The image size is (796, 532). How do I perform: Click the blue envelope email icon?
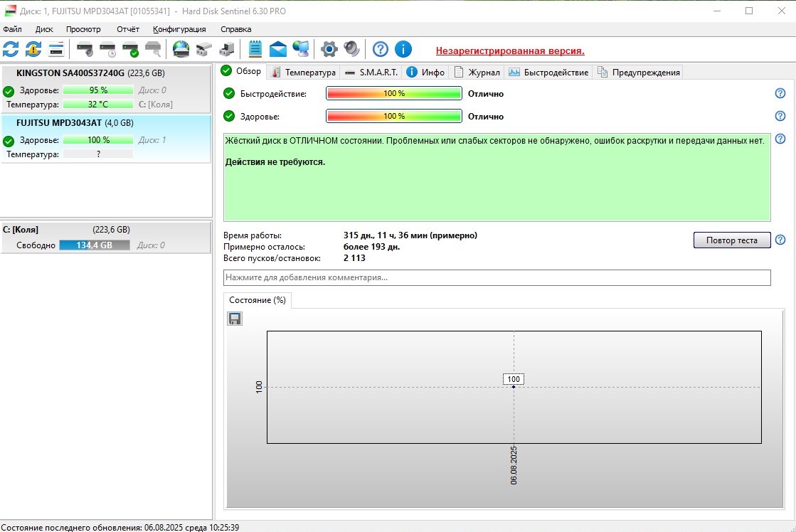(277, 49)
